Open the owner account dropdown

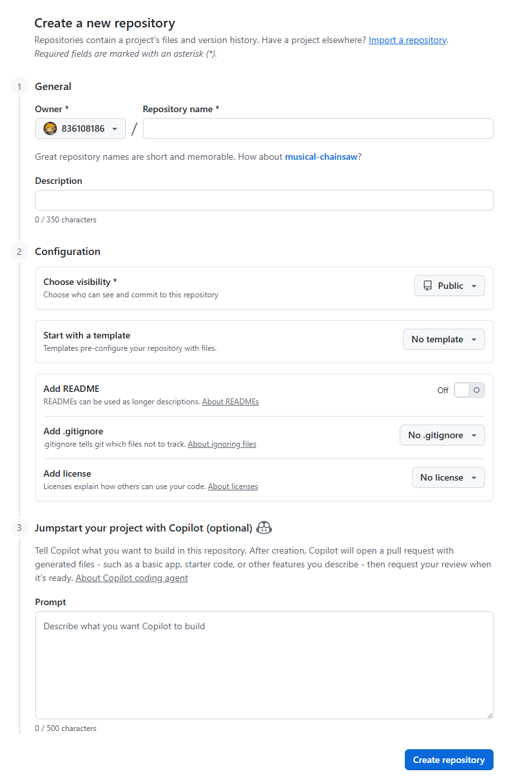(80, 128)
